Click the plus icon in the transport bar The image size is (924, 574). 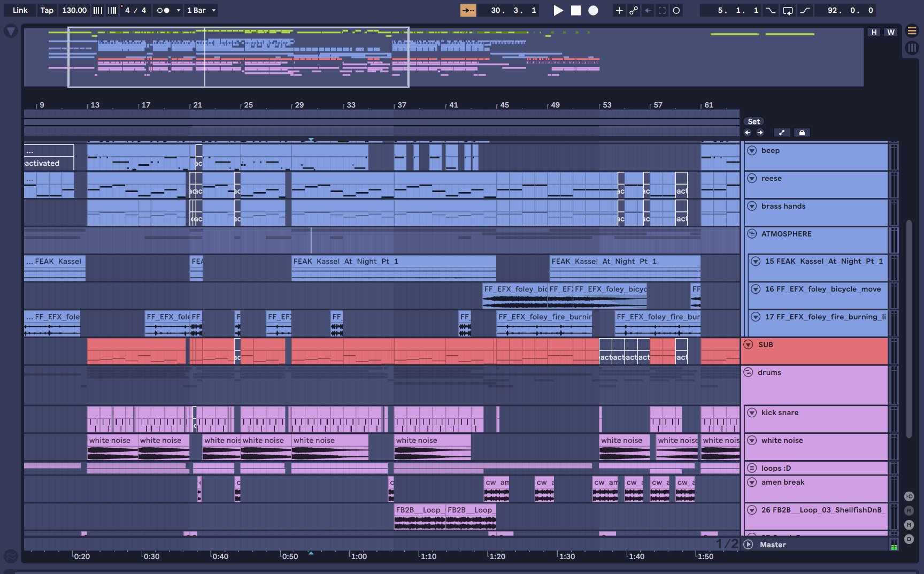pos(619,10)
